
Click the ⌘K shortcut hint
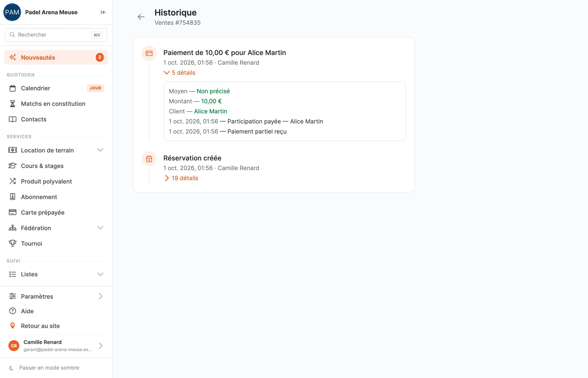(97, 35)
